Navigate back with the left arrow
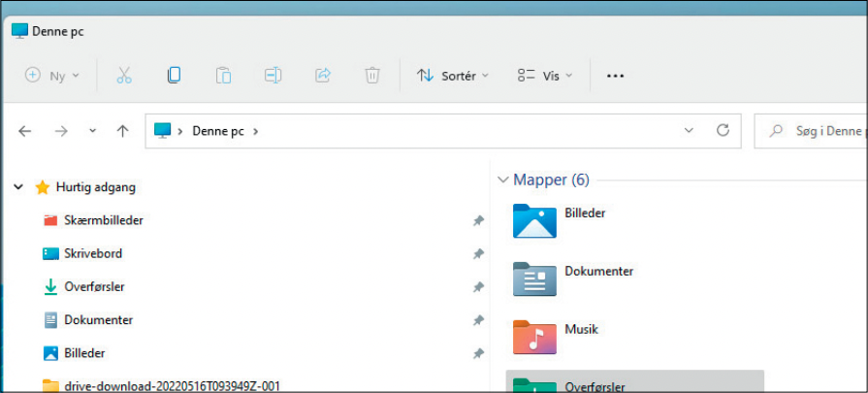Image resolution: width=868 pixels, height=393 pixels. coord(25,131)
